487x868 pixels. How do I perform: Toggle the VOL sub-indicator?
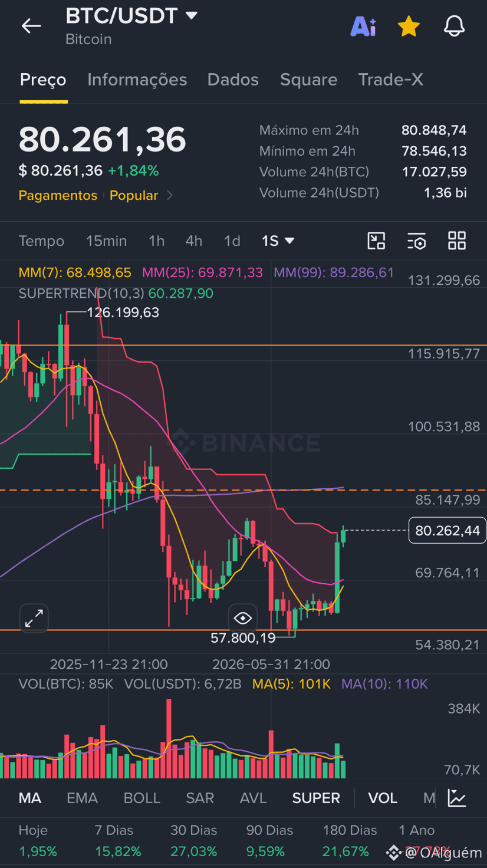(x=383, y=798)
